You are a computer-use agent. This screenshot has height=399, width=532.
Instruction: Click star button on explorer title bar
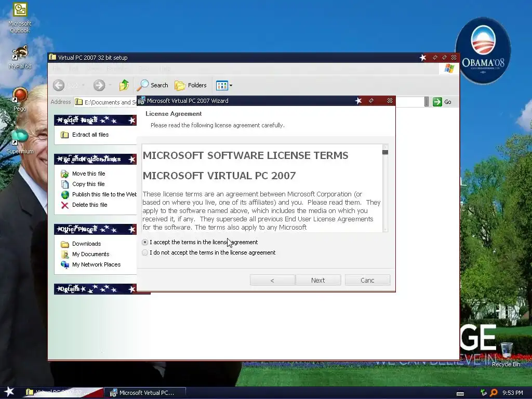tap(423, 58)
